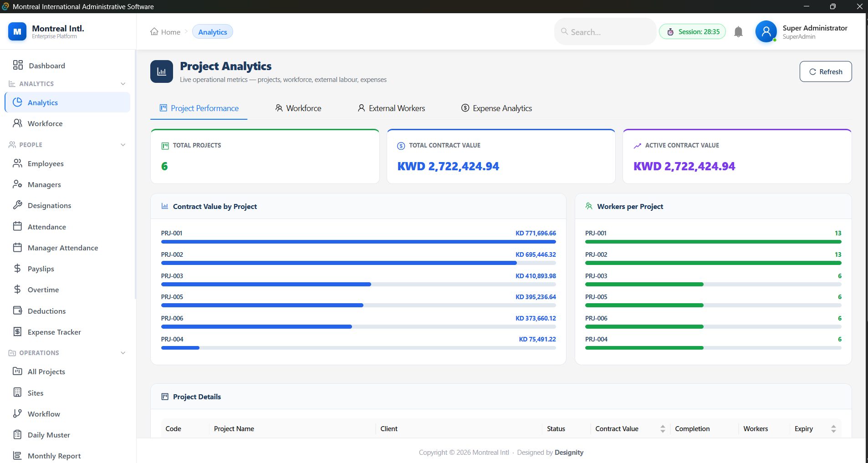
Task: Sort the table by Contract Value
Action: coord(663,429)
